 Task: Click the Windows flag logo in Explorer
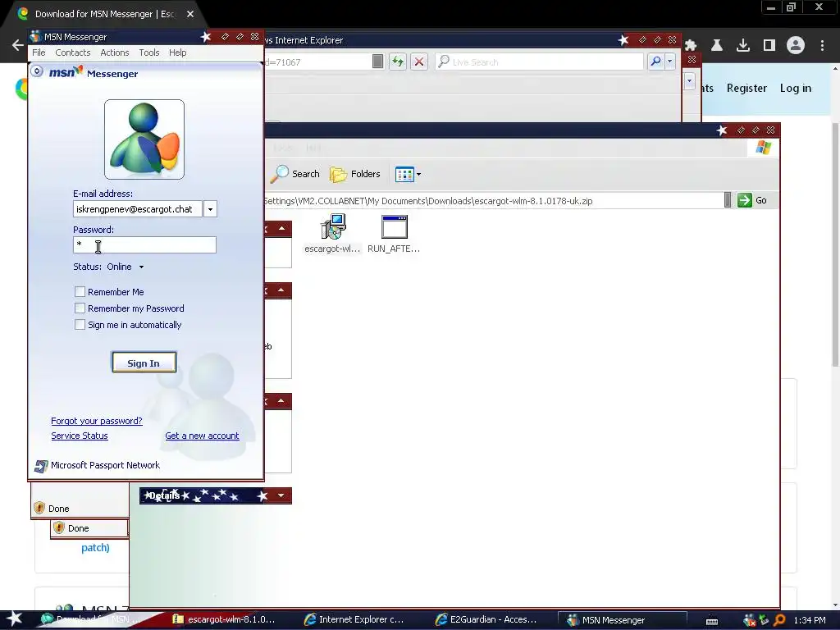click(764, 148)
